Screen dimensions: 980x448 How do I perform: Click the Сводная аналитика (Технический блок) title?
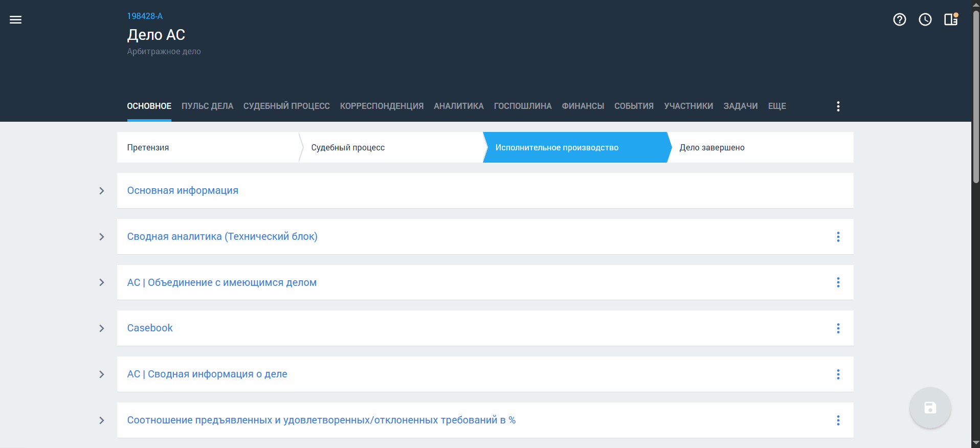(222, 236)
